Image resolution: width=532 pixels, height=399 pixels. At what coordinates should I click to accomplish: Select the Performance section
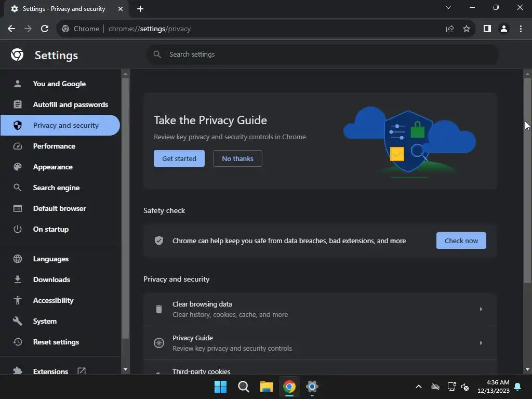pyautogui.click(x=60, y=146)
